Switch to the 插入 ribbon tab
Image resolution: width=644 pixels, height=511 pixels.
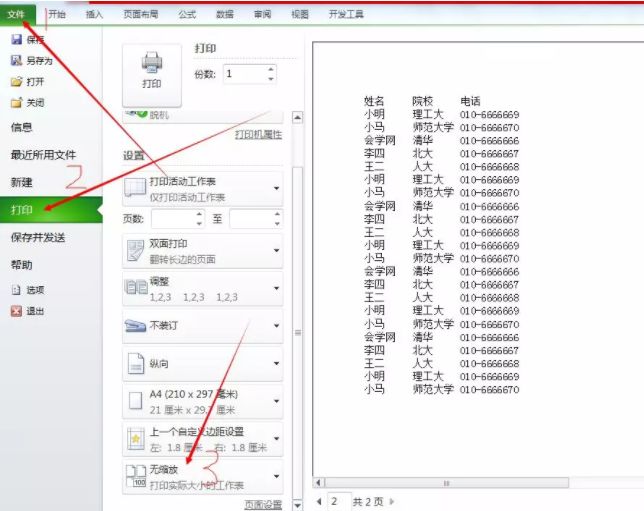coord(94,14)
